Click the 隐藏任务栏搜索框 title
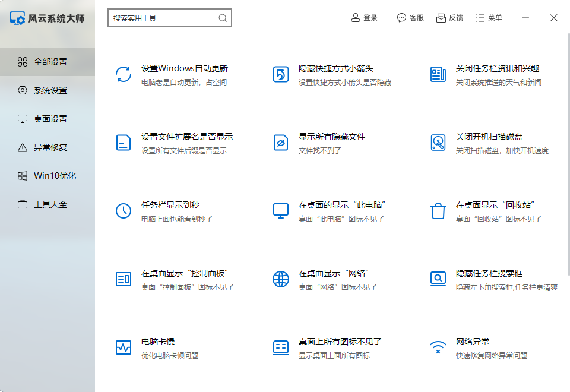Screen dimensions: 570x392 pos(489,273)
